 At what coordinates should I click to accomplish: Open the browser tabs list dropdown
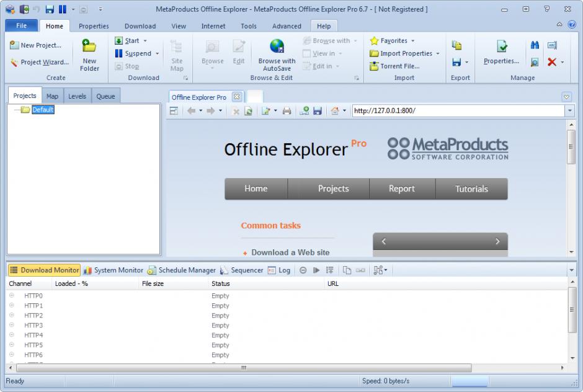coord(566,97)
